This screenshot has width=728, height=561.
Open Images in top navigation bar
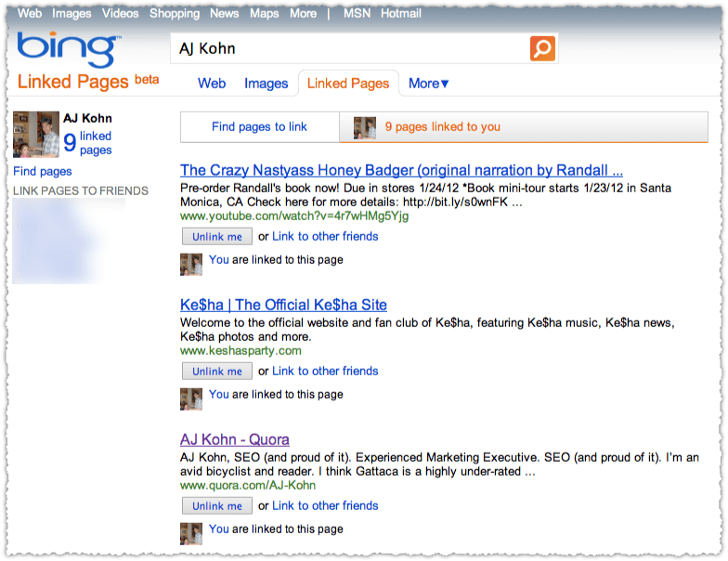tap(71, 13)
